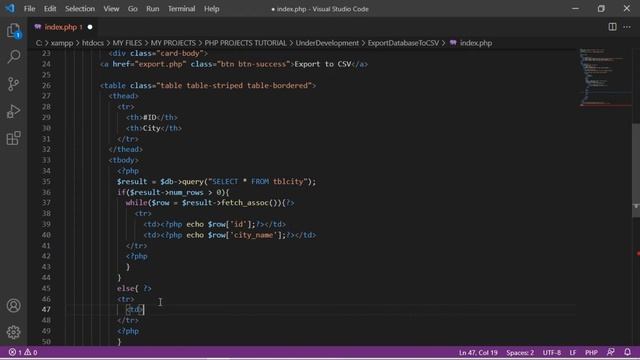Click the num_rows property on line 36
Screen dimensions: 640x360
pos(186,192)
